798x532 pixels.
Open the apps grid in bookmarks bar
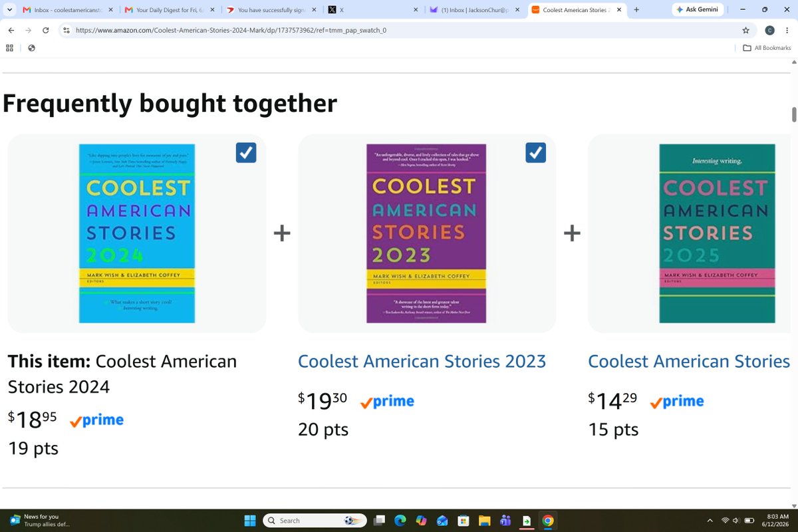tap(10, 48)
